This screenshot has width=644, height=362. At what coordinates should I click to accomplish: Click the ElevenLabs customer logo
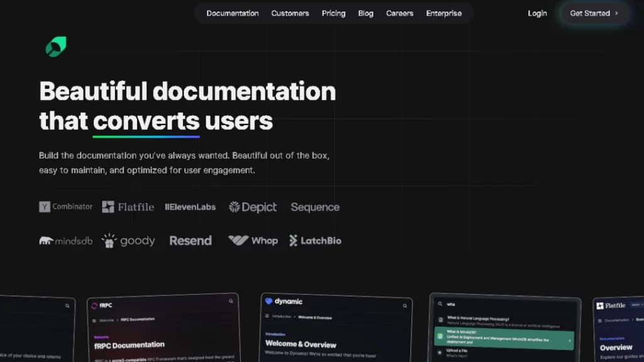(190, 207)
